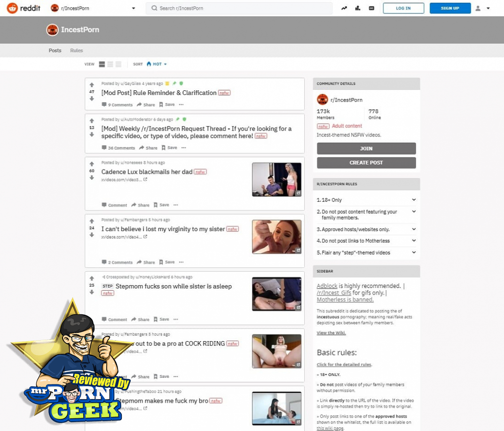
Task: Select the Posts tab
Action: click(x=55, y=50)
